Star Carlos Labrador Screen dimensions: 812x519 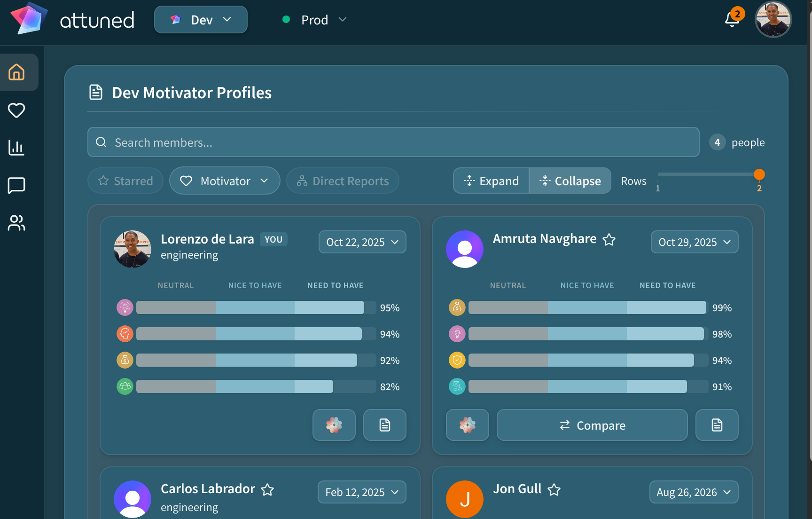point(267,490)
